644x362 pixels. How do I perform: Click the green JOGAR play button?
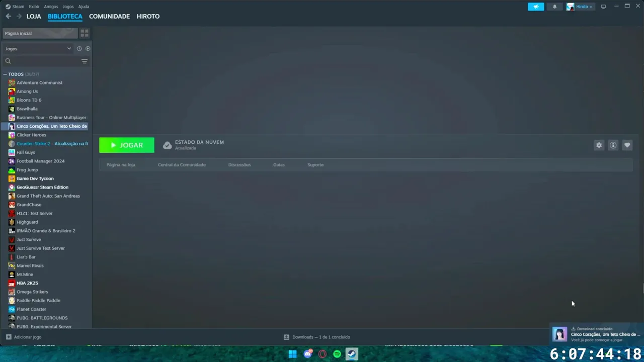point(127,145)
